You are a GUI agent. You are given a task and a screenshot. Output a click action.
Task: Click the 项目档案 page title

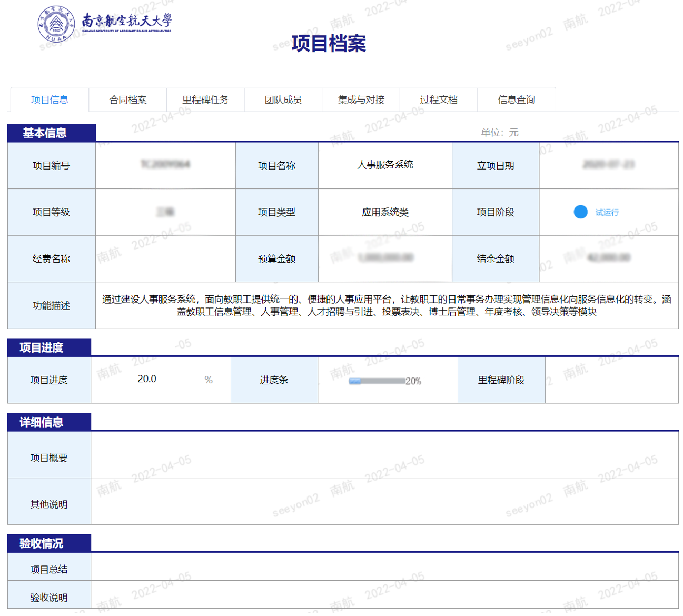tap(329, 43)
